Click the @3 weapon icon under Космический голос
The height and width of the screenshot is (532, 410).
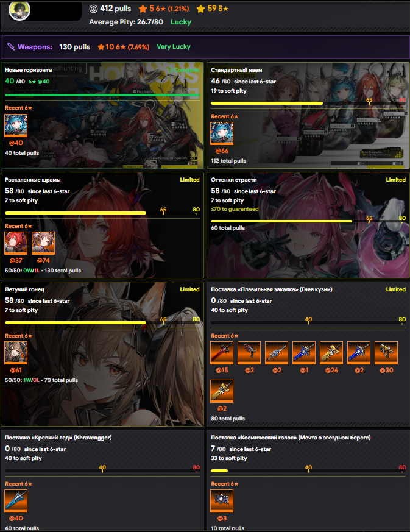pos(222,501)
